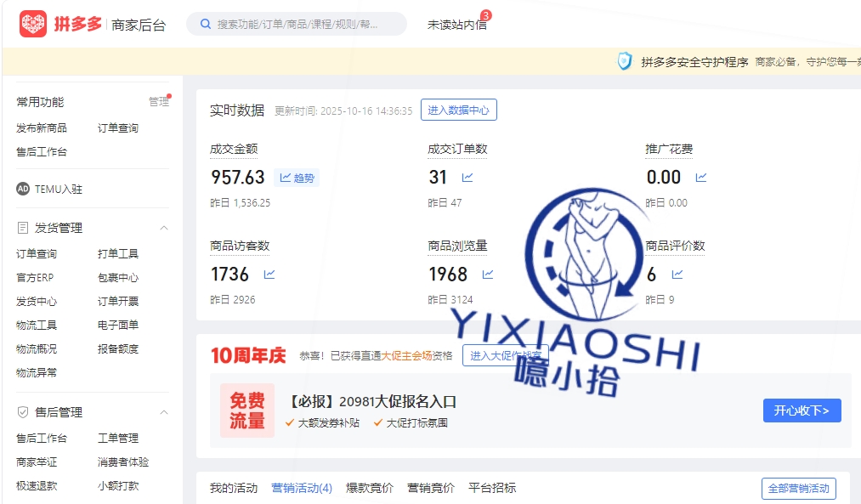Open 未读站内信 messages link
Screen dimensions: 861x504
click(x=457, y=25)
